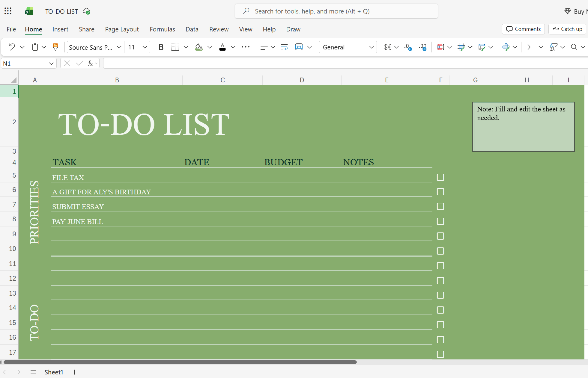Check the SUBMIT ESSAY checkbox
The image size is (588, 378).
(x=440, y=206)
